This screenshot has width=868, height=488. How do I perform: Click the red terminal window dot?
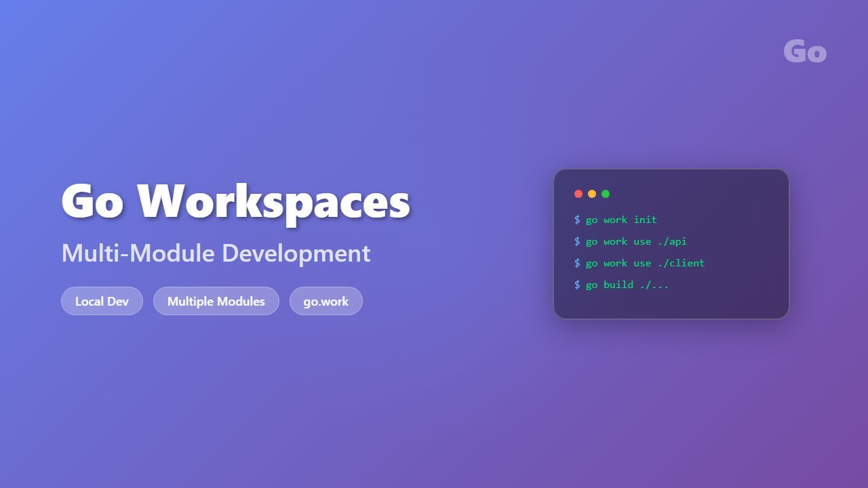pyautogui.click(x=578, y=194)
